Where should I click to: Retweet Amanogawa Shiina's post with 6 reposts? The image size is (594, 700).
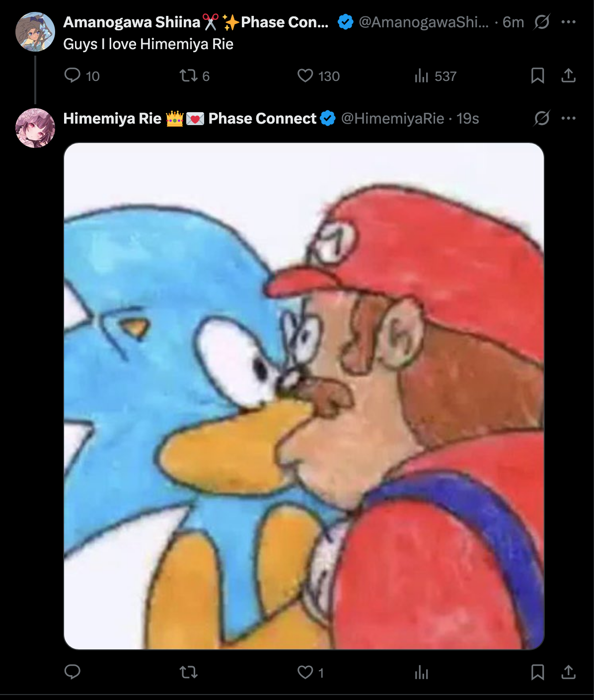[188, 75]
